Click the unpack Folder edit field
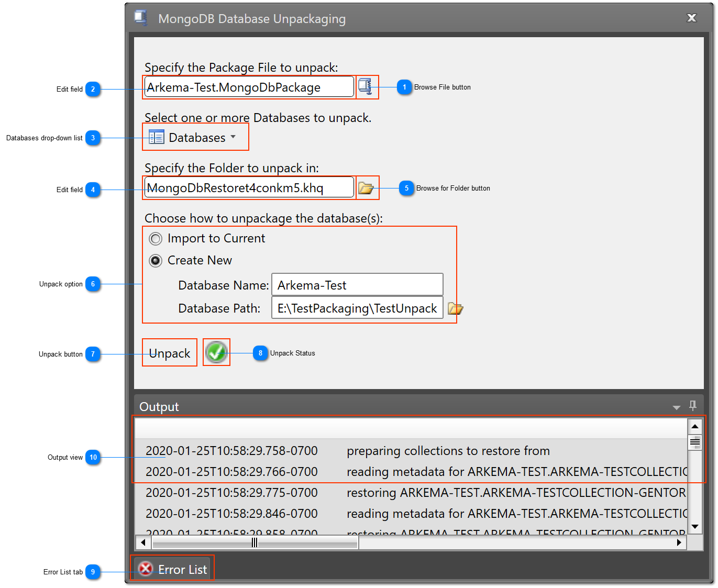 (x=249, y=188)
